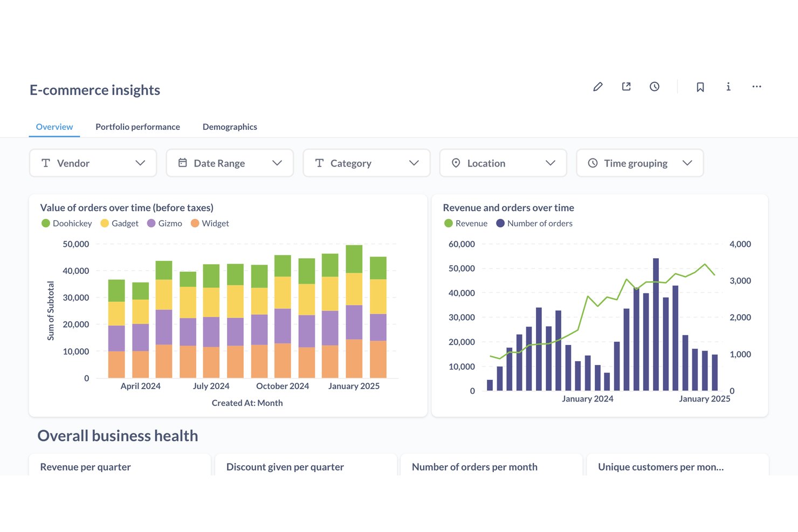Click 'January 2025' on the revenue chart axis

click(x=705, y=399)
